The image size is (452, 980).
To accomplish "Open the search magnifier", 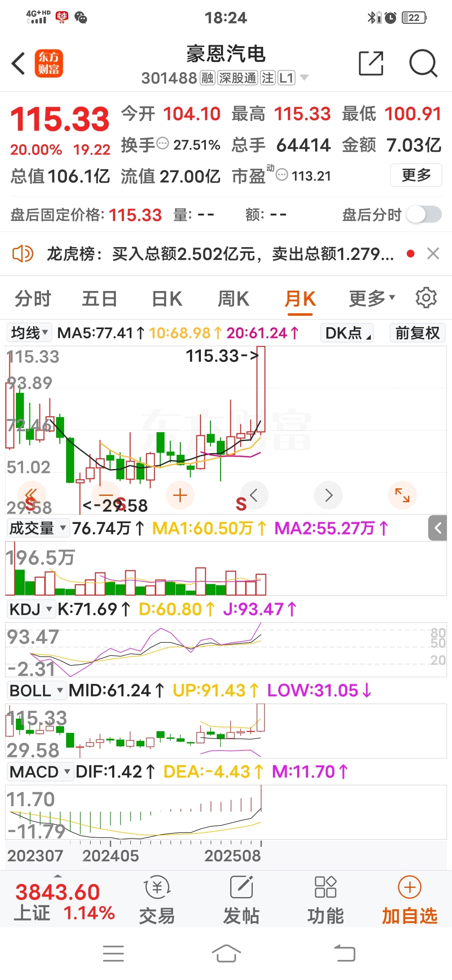I will pos(423,64).
